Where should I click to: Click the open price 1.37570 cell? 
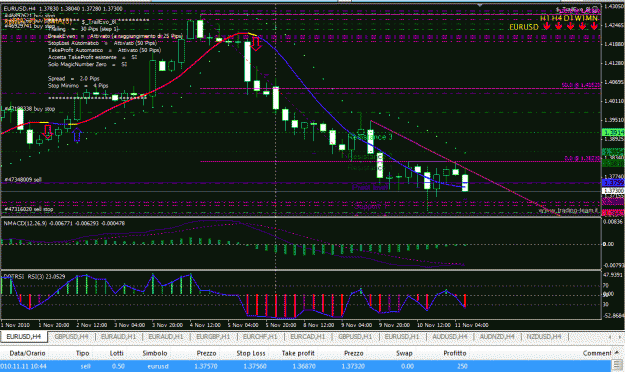[206, 366]
